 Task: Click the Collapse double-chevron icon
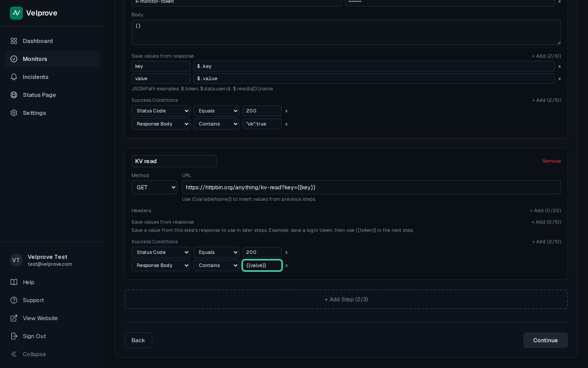click(x=14, y=354)
